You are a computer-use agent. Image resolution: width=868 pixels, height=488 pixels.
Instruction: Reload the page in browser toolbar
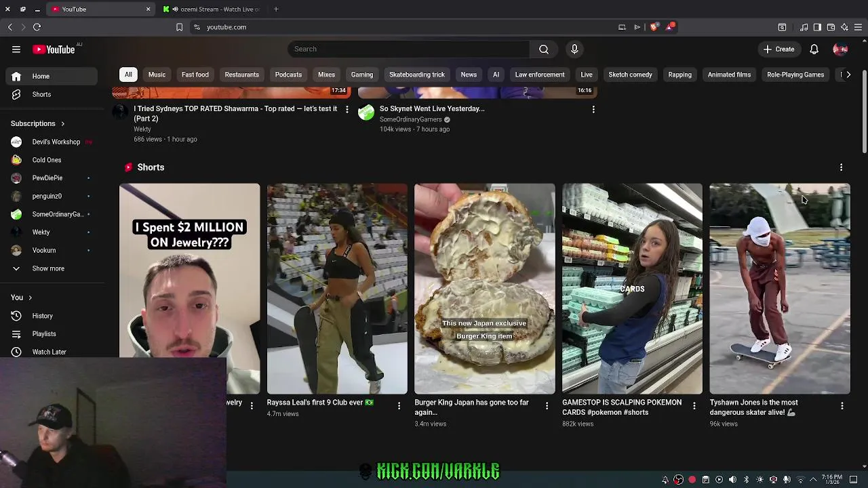click(x=37, y=27)
